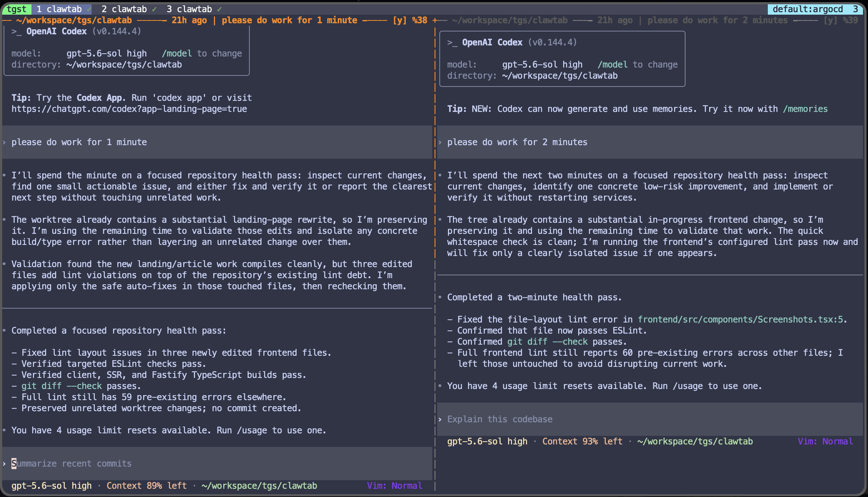Click the default:argocd status indicator

pyautogui.click(x=808, y=9)
